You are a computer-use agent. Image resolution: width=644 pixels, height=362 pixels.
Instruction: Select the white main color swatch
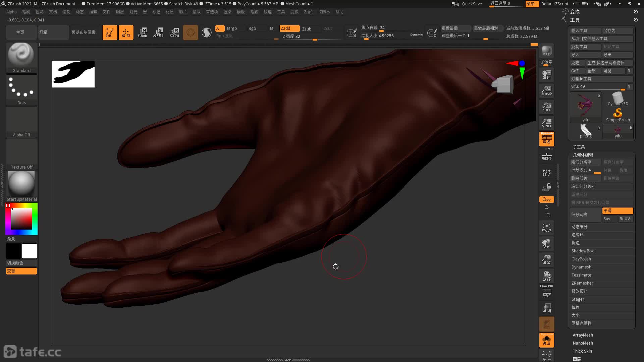[30, 251]
